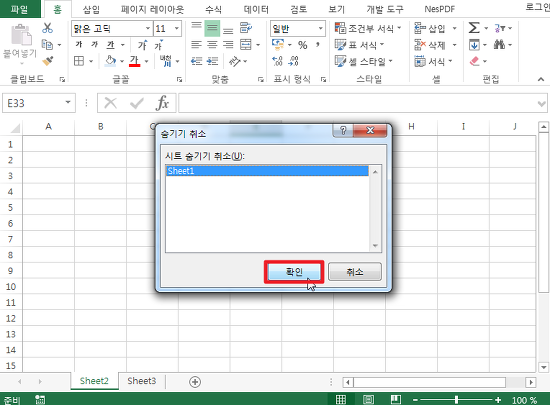Open Sort and Filter icon
The image size is (550, 405).
pyautogui.click(x=499, y=28)
